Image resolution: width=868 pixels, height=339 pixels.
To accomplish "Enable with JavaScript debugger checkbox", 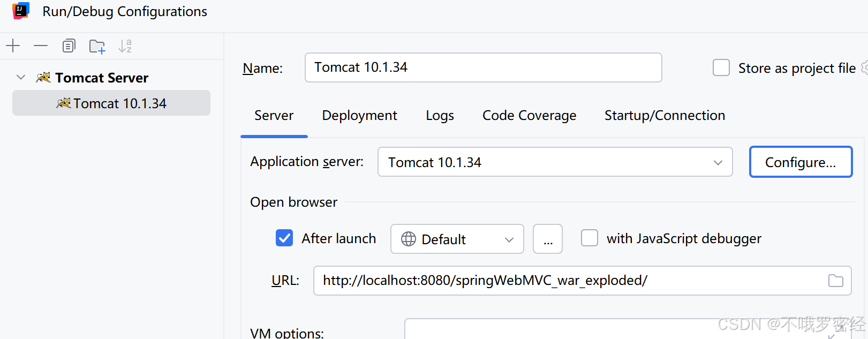I will (590, 238).
